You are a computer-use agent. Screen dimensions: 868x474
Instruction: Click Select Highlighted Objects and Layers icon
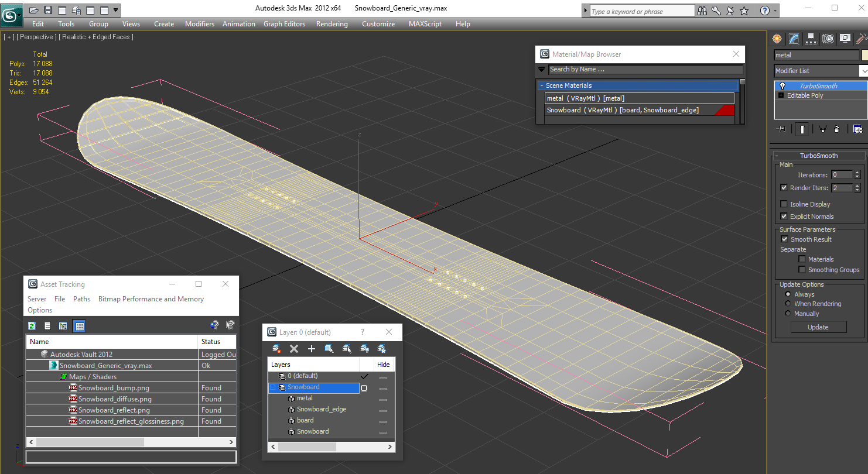329,349
